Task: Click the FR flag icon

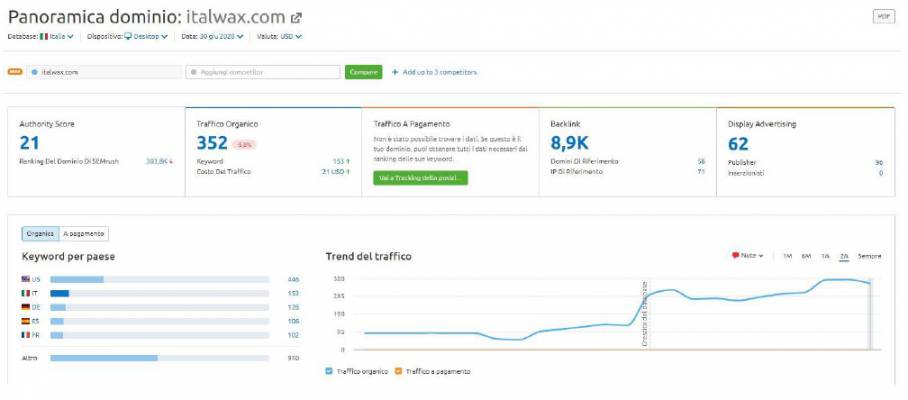Action: 25,335
